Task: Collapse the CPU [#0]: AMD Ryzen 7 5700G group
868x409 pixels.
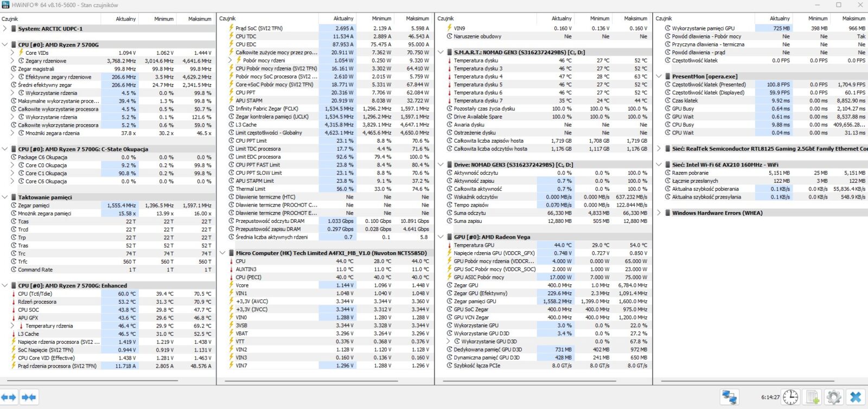Action: tap(5, 44)
